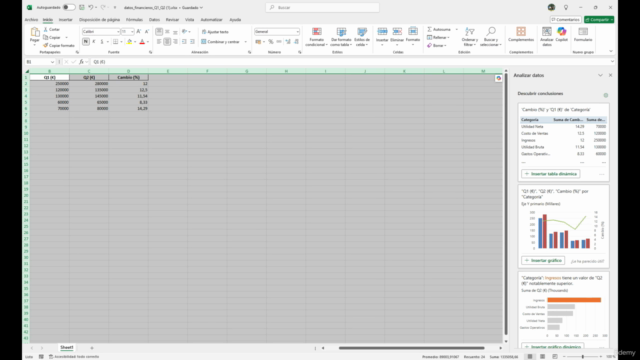Click Dar formato como tabla
This screenshot has width=640, height=360.
pyautogui.click(x=341, y=37)
